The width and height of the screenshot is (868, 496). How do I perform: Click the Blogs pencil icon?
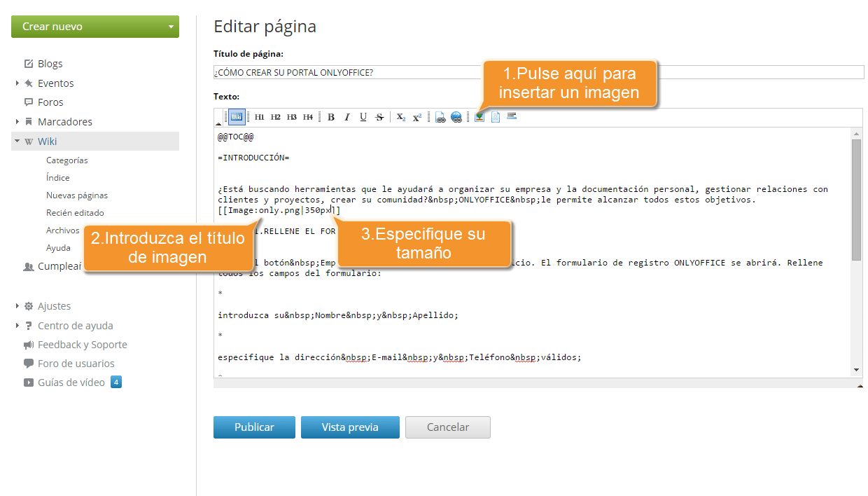(29, 64)
